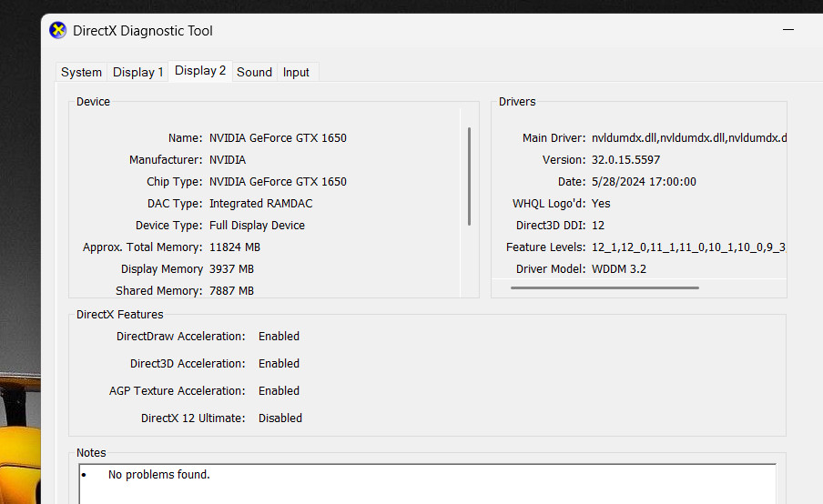This screenshot has width=823, height=504.
Task: Click the Feature Levels value text
Action: point(688,247)
